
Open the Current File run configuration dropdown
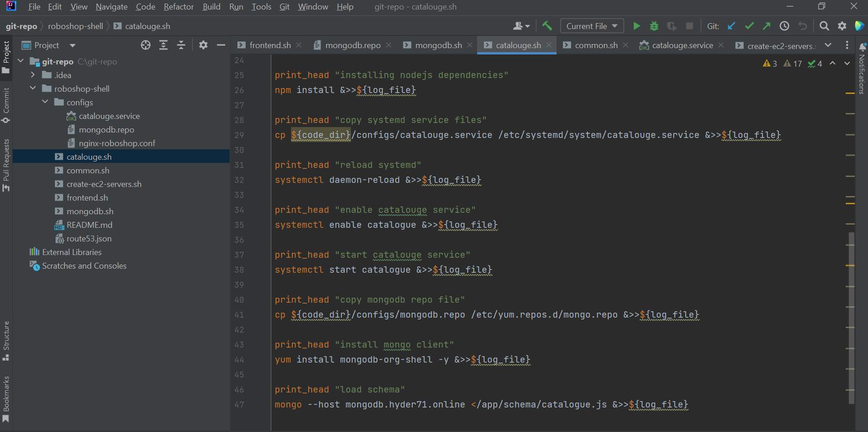[592, 26]
